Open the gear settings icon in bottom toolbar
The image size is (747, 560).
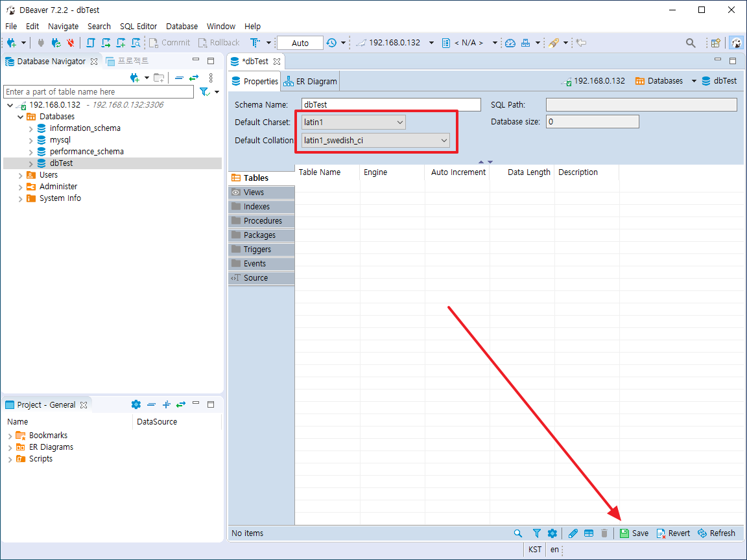click(x=552, y=533)
